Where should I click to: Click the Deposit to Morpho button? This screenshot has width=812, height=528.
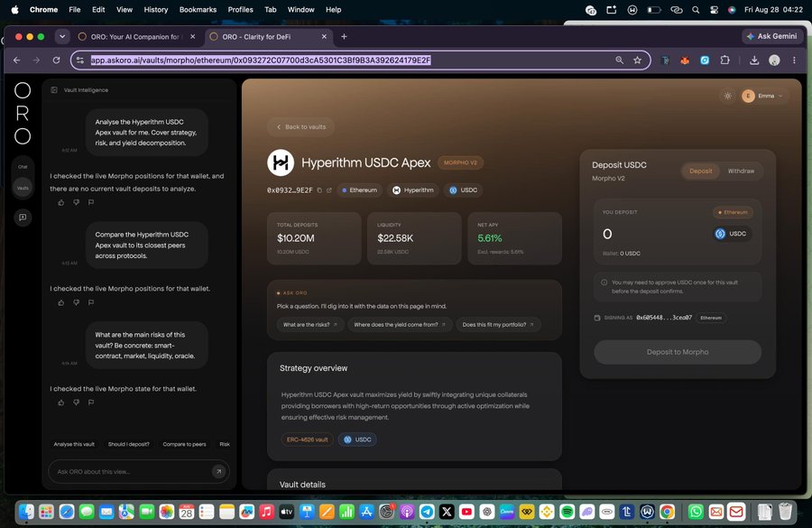pyautogui.click(x=678, y=352)
